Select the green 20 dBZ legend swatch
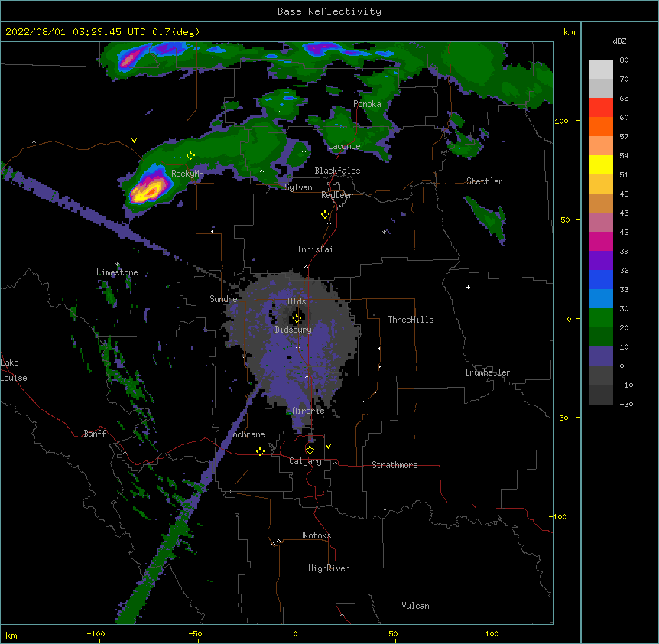 [x=601, y=318]
